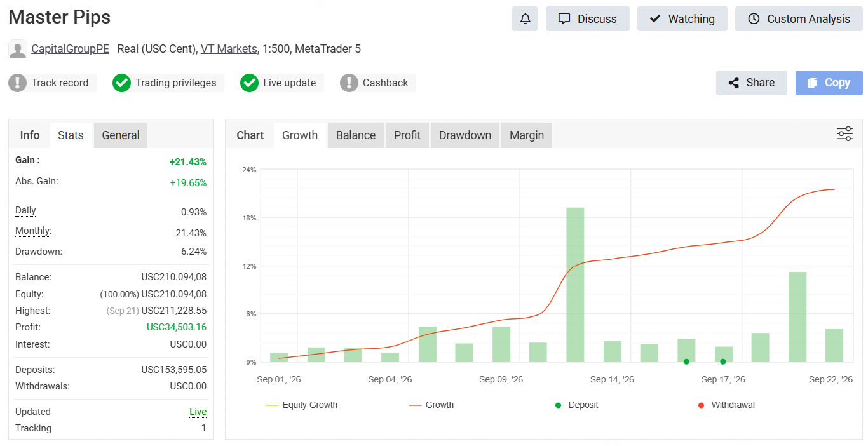The height and width of the screenshot is (446, 868).
Task: Open VT Markets broker link
Action: 229,49
